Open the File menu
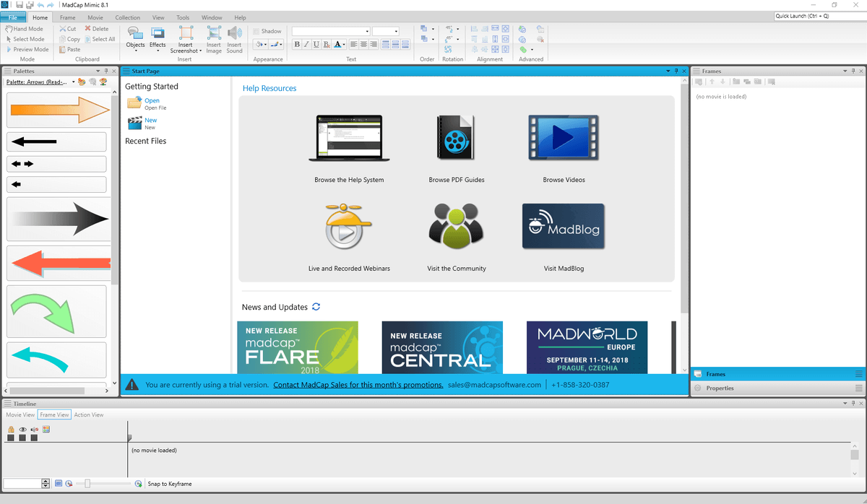 13,17
